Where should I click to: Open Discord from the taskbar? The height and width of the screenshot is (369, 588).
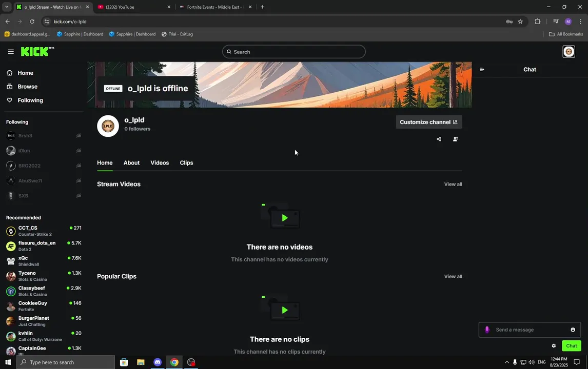coord(158,362)
